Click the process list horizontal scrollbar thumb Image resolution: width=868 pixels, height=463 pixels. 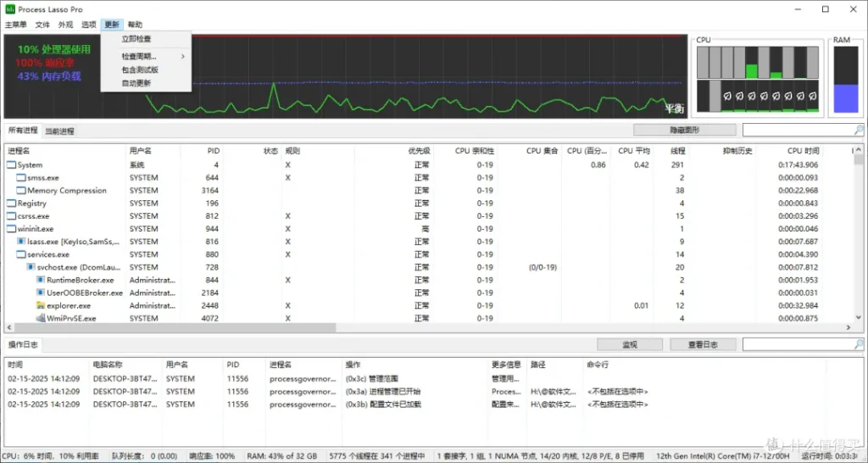[175, 328]
